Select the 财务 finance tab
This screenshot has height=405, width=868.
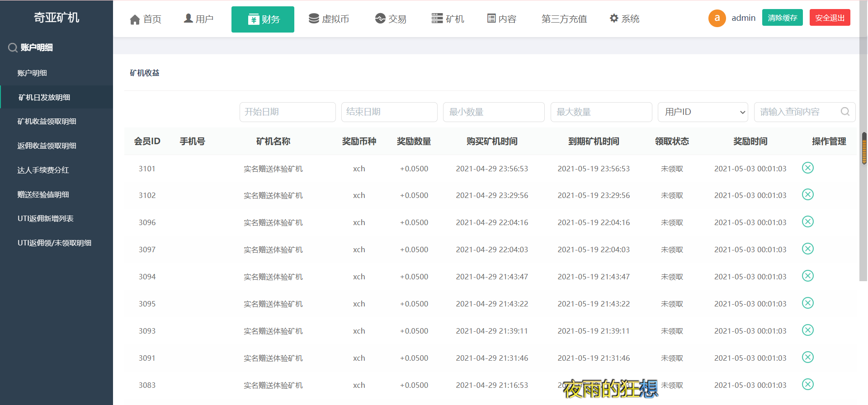click(x=263, y=19)
